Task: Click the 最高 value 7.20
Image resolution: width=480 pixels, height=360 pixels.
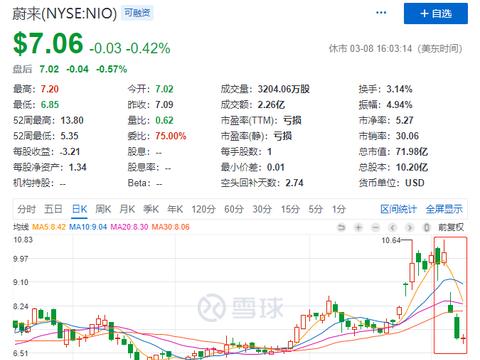Action: point(50,89)
